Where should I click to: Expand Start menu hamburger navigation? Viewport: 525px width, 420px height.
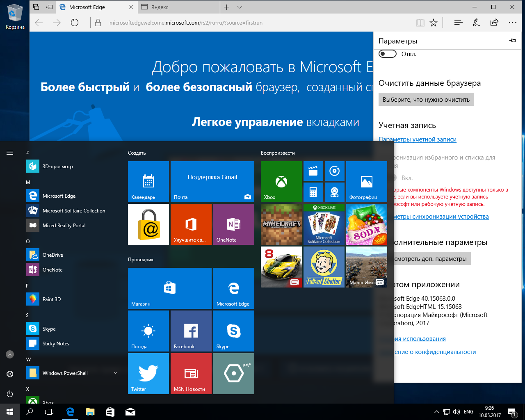[x=10, y=153]
